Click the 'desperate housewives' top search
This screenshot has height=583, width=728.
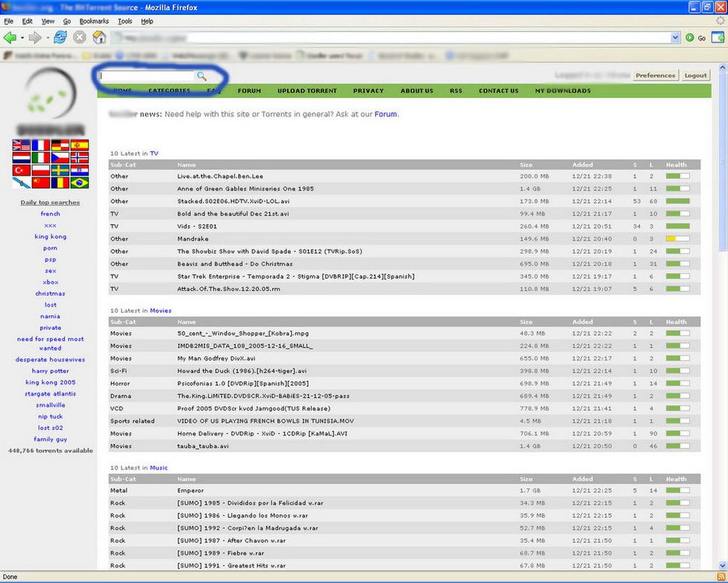50,359
